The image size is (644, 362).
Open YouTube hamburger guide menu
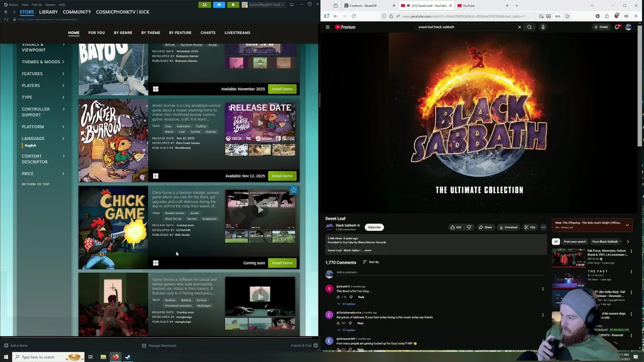[328, 27]
